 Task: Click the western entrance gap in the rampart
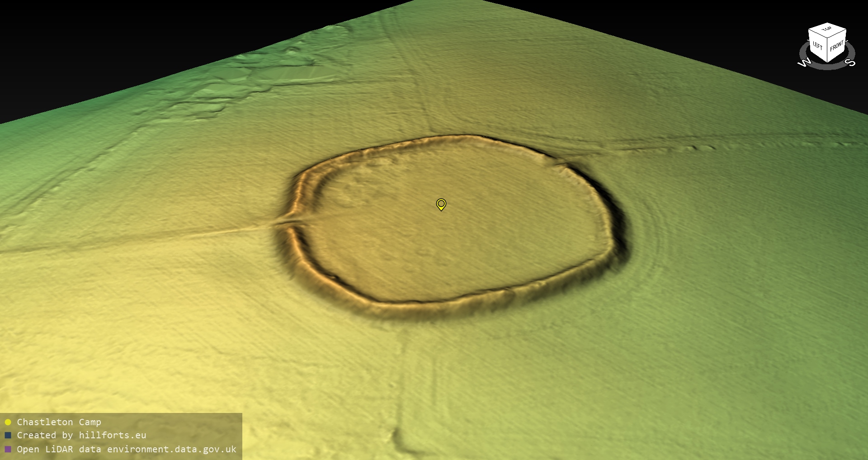coord(289,222)
